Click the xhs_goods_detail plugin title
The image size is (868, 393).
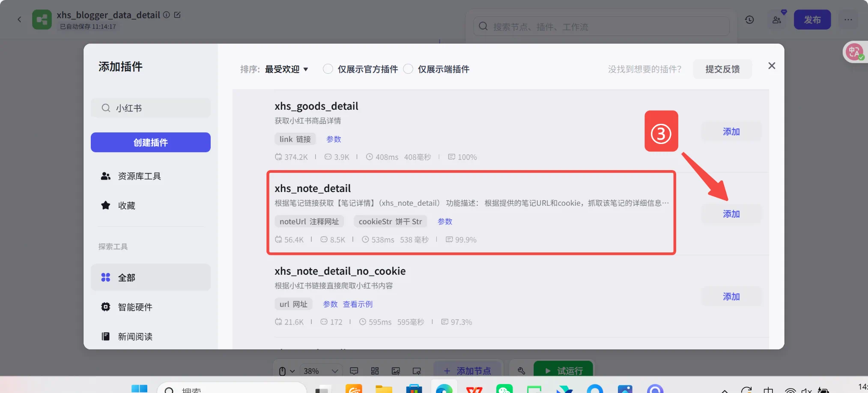pyautogui.click(x=316, y=106)
